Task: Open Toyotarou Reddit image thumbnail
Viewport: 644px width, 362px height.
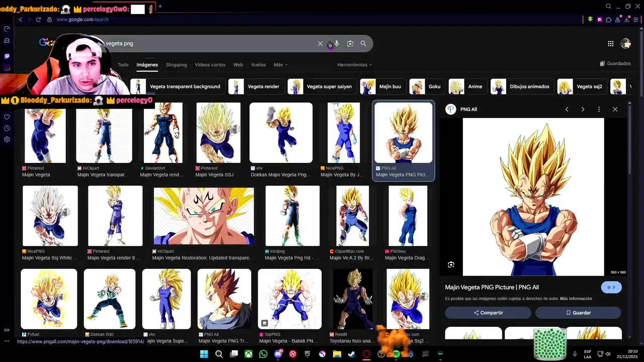Action: click(x=353, y=299)
